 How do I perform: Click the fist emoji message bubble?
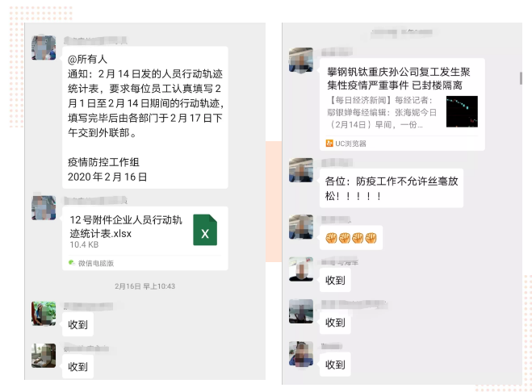(x=351, y=238)
